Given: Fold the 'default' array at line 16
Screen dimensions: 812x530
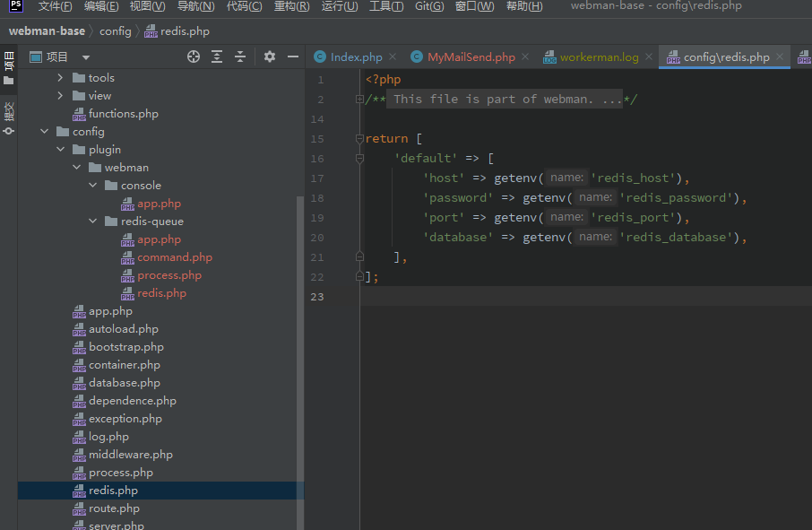Looking at the screenshot, I should 359,158.
